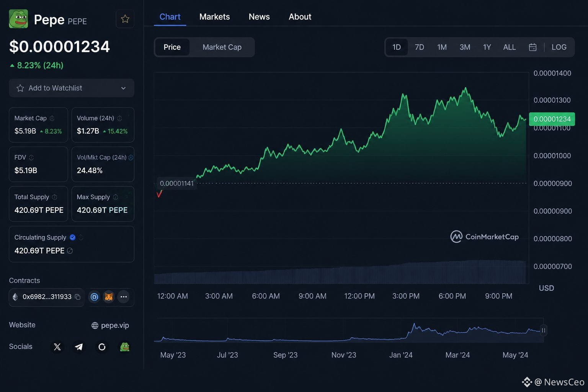Click the $1.27B volume value

pyautogui.click(x=88, y=131)
